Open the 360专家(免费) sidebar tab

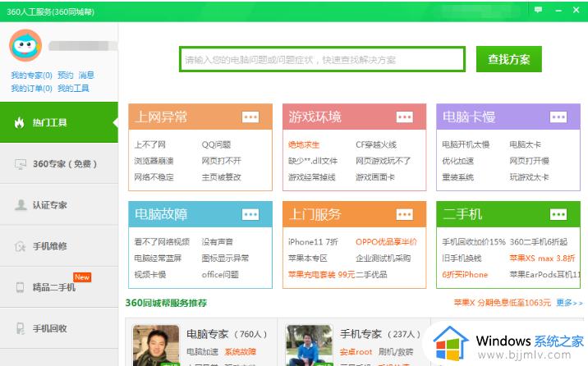59,163
